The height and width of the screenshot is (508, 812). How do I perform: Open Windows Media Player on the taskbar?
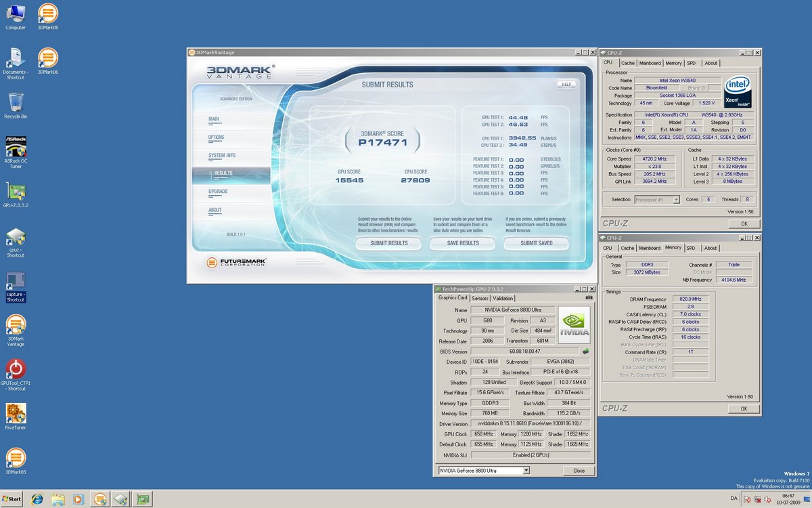[78, 499]
